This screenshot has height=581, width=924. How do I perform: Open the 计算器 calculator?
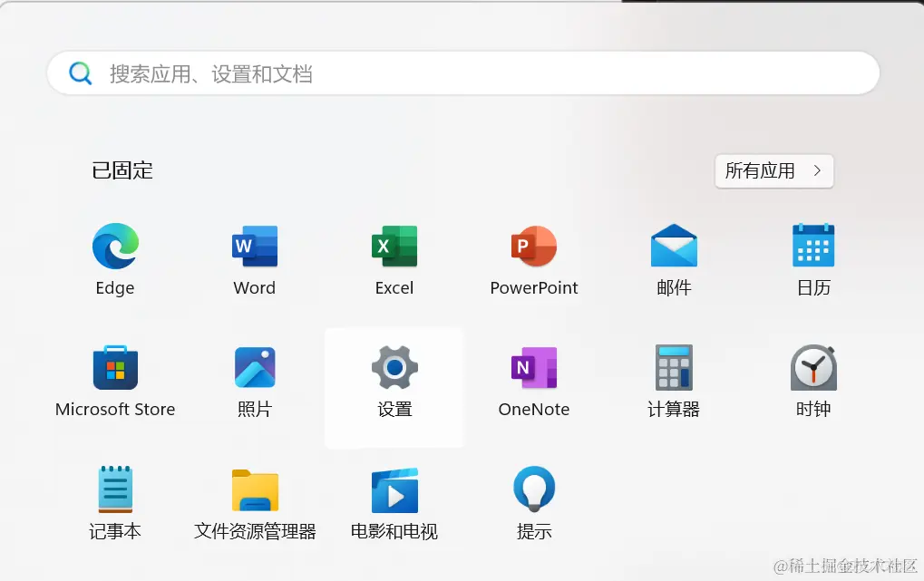coord(674,368)
